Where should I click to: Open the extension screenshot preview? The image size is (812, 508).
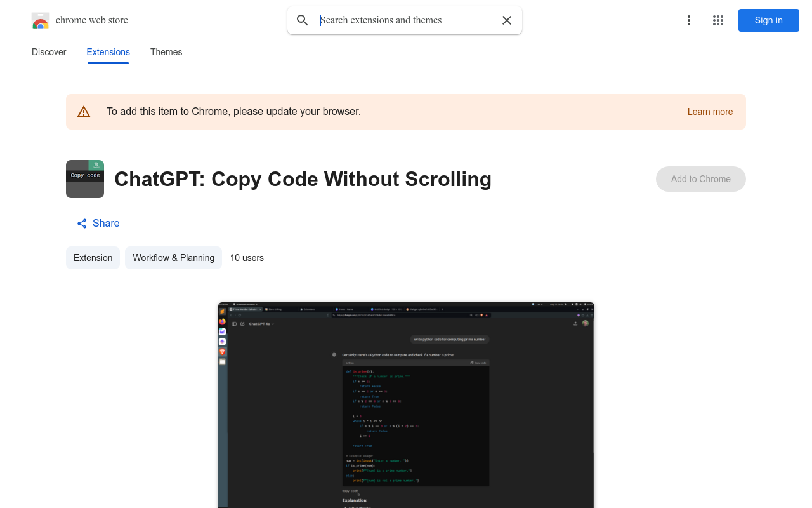point(406,405)
